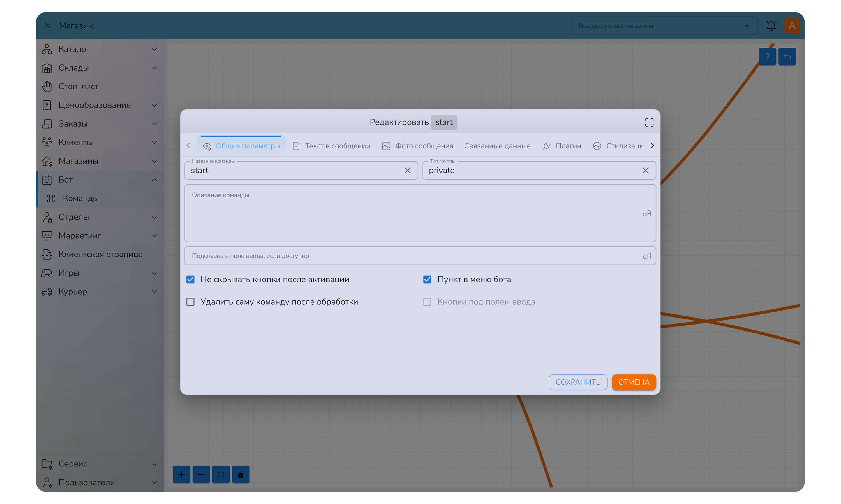The width and height of the screenshot is (841, 504).
Task: Enable 'Удалить саму команду после обработки'
Action: click(190, 302)
